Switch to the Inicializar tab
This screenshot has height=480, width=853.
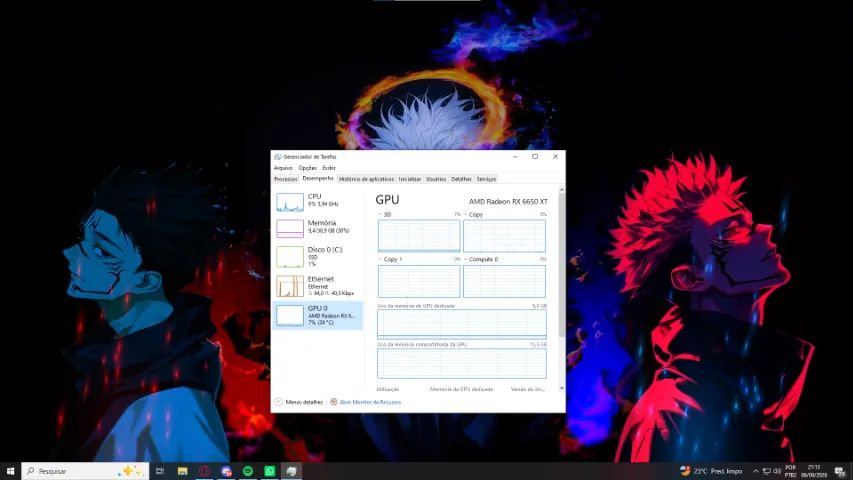tap(410, 179)
